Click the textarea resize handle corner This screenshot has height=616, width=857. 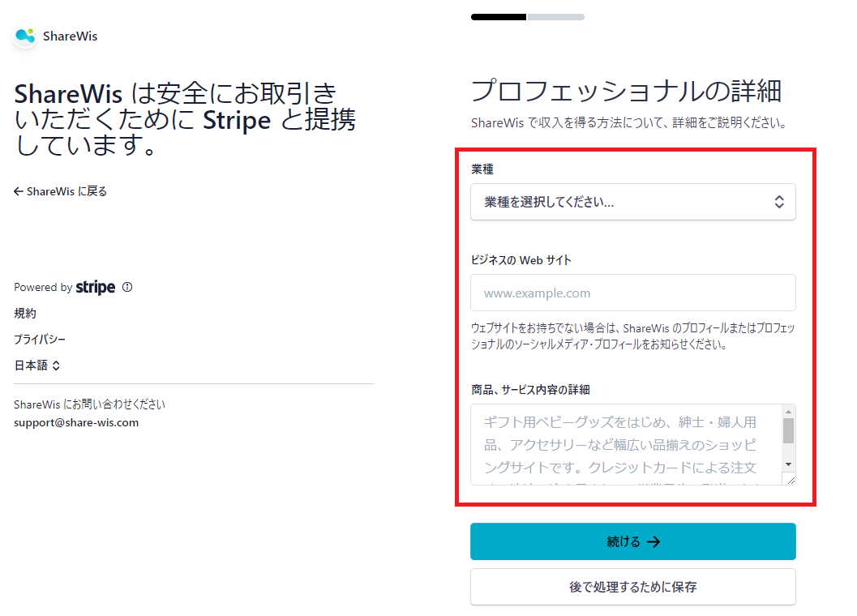[791, 480]
